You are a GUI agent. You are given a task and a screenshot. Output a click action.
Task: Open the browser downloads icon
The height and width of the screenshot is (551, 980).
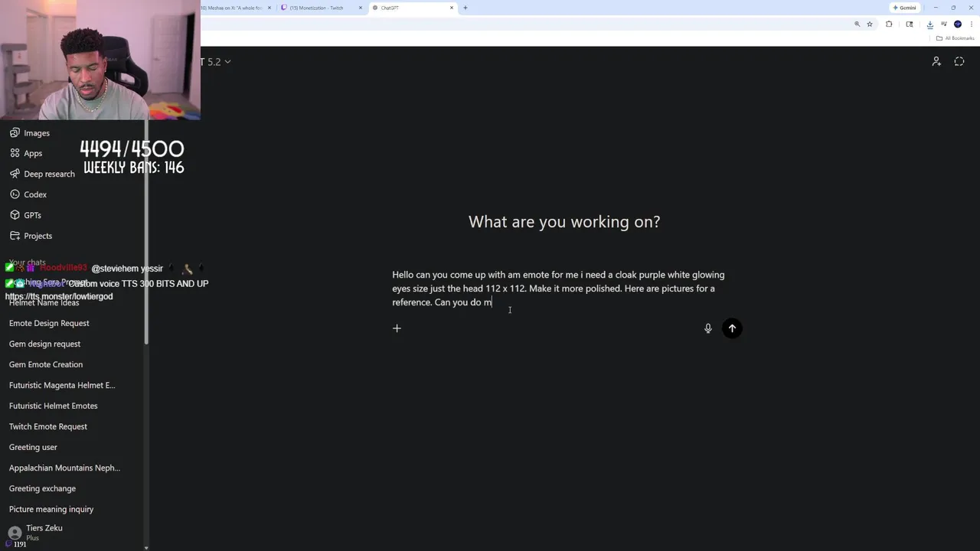[x=929, y=24]
